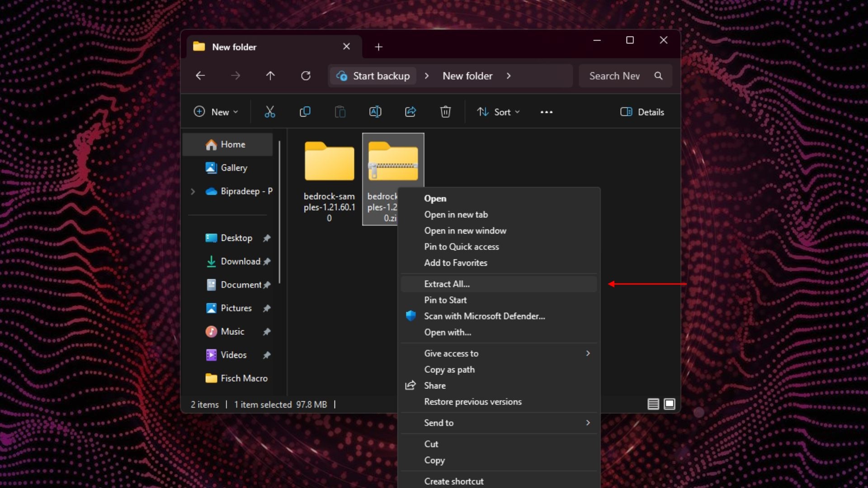Choose Restore previous versions

[x=499, y=402]
